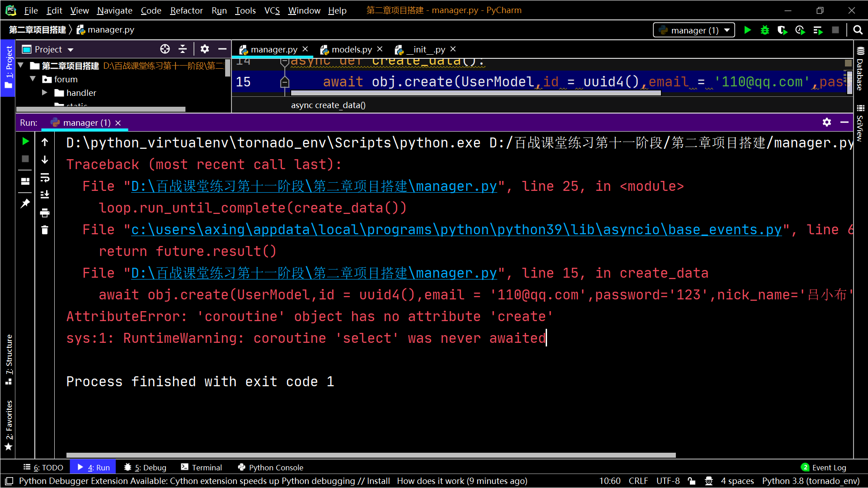Open the VCS menu
Screen dimensions: 868x488
pyautogui.click(x=272, y=10)
